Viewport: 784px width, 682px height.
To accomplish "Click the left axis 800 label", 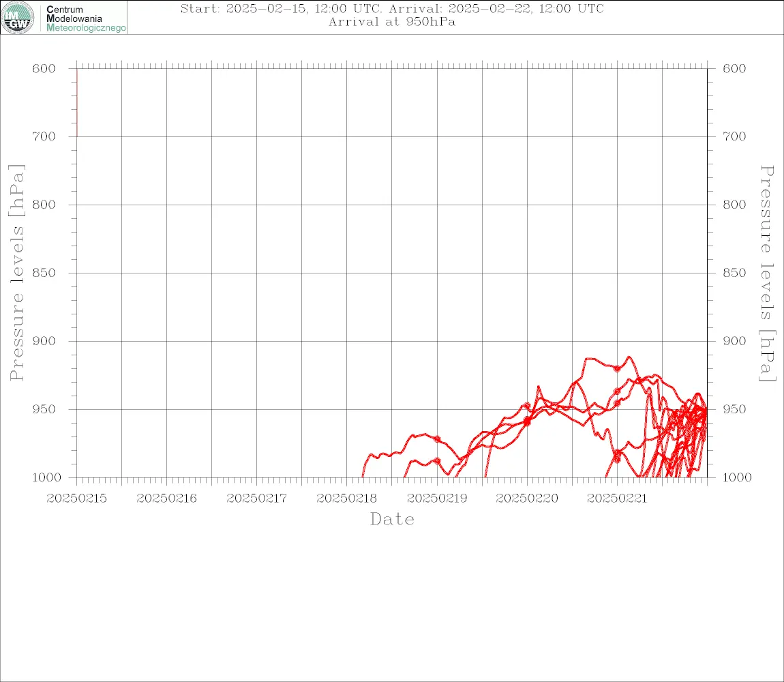I will (44, 205).
